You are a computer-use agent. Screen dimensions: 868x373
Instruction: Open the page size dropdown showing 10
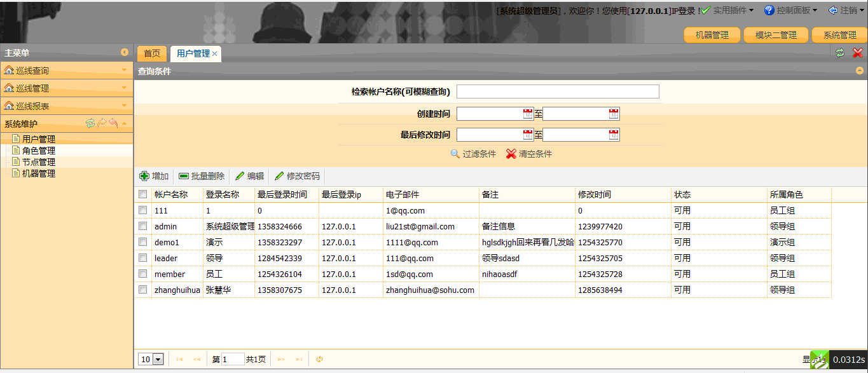click(151, 359)
